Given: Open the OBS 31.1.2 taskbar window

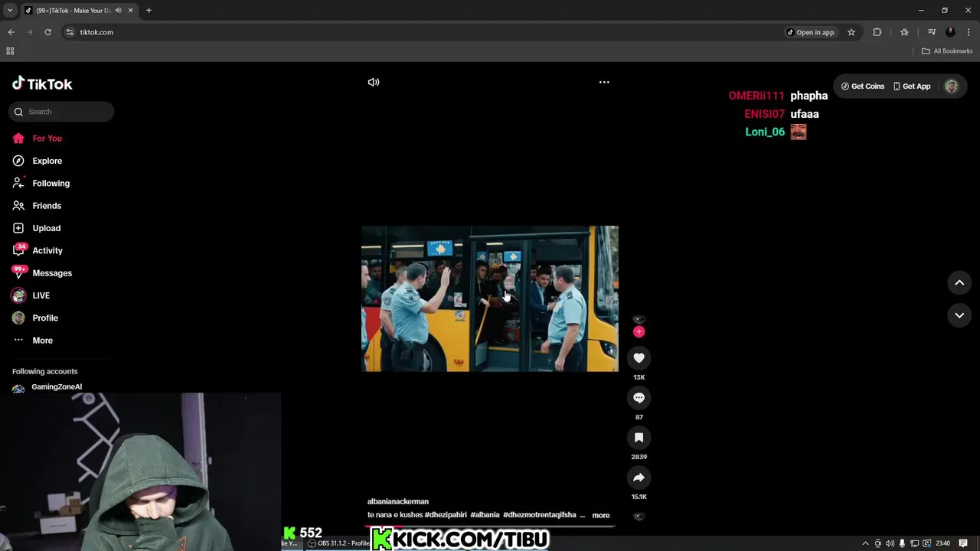Looking at the screenshot, I should coord(338,543).
